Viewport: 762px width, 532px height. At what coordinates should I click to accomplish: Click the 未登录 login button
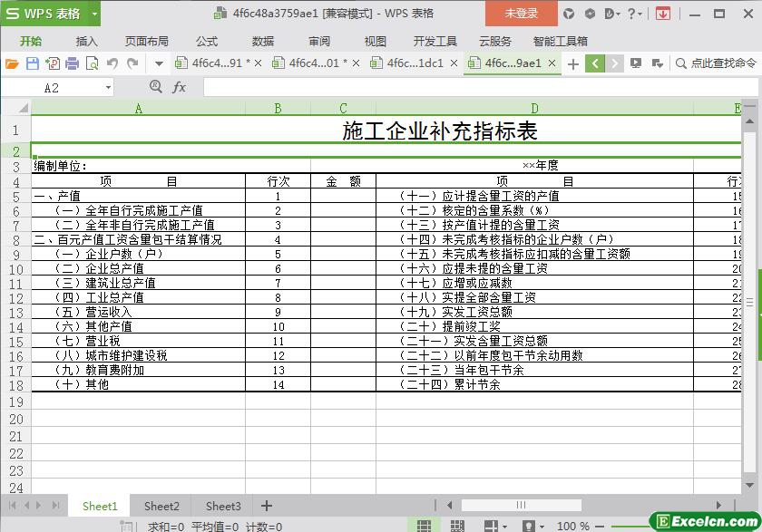[x=521, y=14]
